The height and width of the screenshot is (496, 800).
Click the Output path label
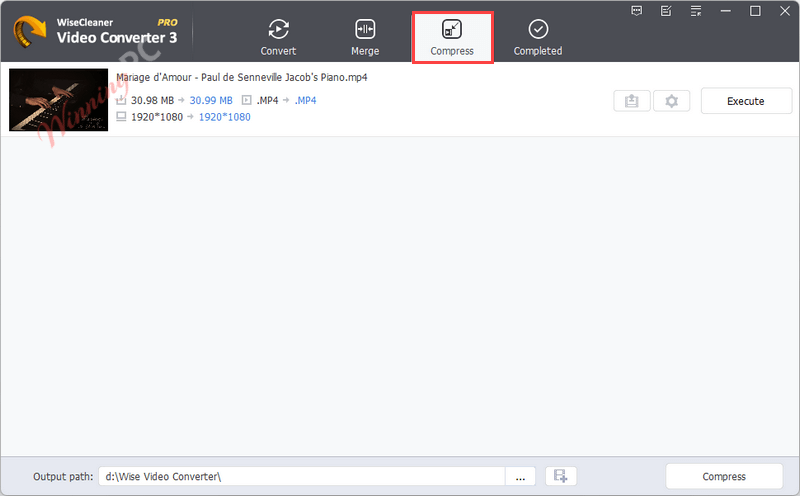point(63,477)
